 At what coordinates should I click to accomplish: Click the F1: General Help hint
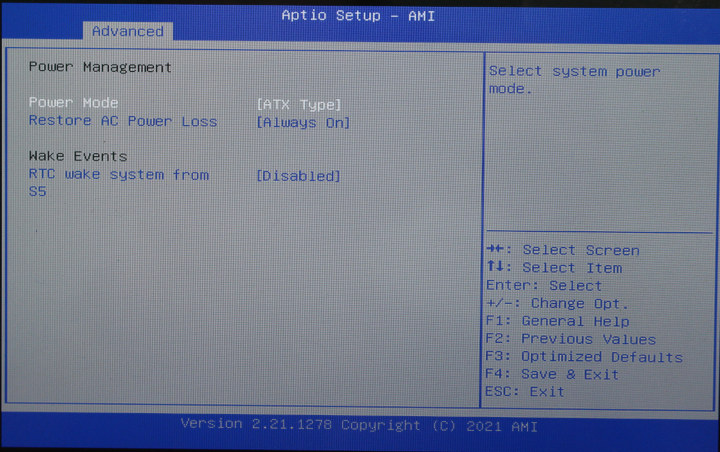pyautogui.click(x=557, y=321)
